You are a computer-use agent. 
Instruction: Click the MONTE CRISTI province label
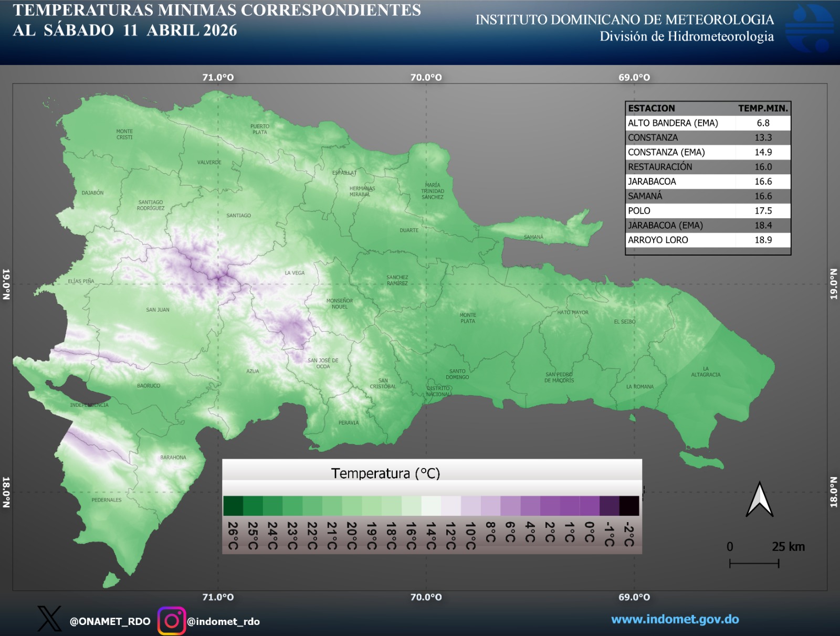pyautogui.click(x=124, y=134)
